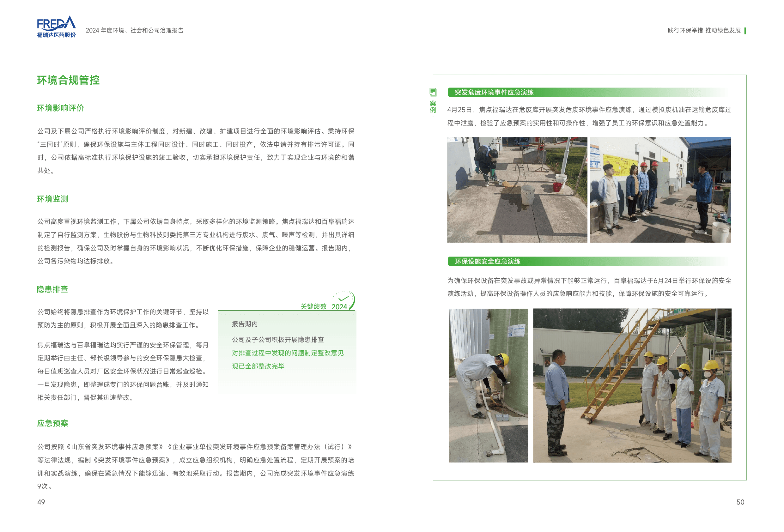Click the 应急预案 subsection heading
The width and height of the screenshot is (784, 532).
click(x=53, y=423)
